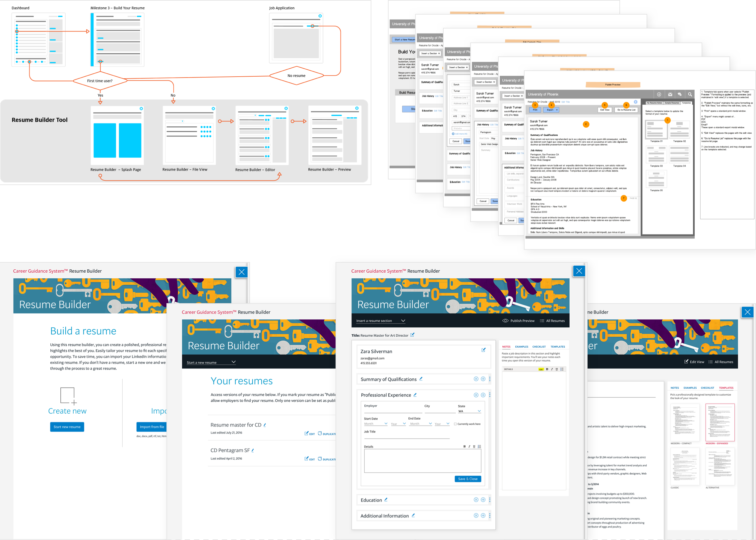Image resolution: width=756 pixels, height=540 pixels.
Task: Click the Start new resume button
Action: [x=67, y=427]
